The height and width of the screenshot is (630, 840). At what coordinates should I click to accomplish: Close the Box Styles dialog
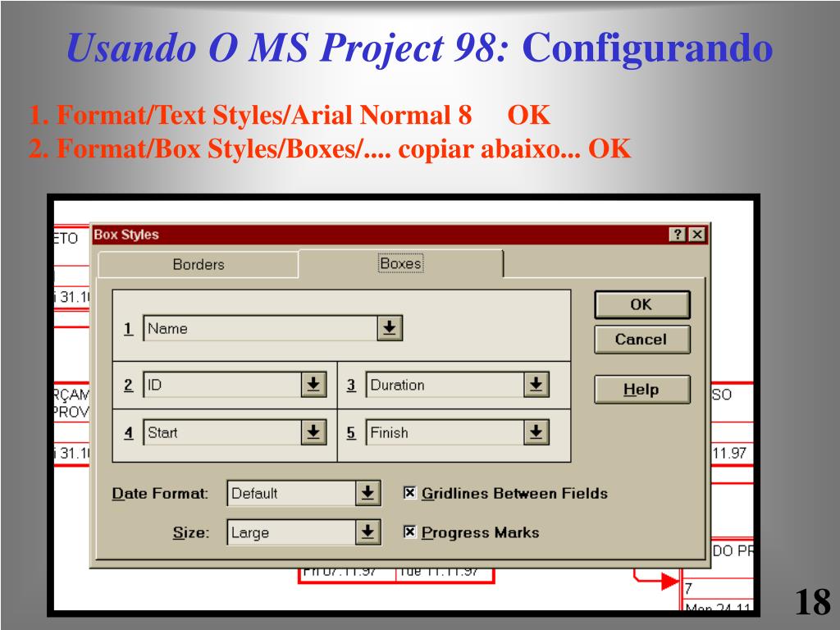(x=697, y=234)
